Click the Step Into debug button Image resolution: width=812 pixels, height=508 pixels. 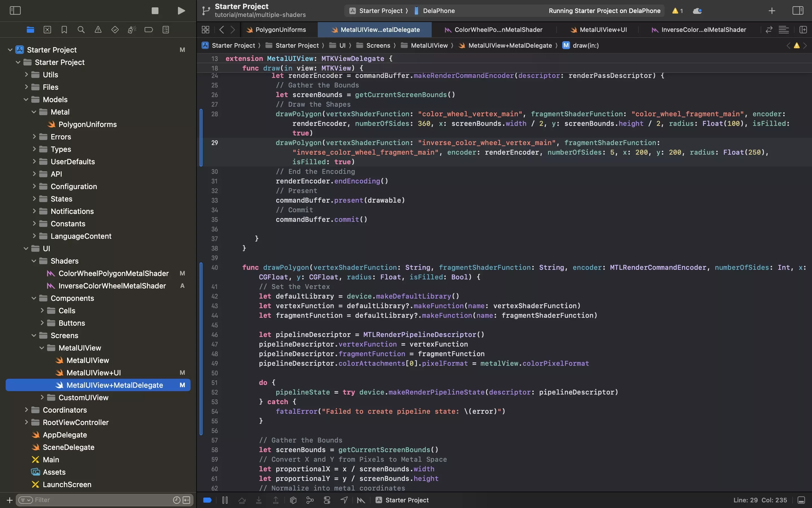coord(259,500)
